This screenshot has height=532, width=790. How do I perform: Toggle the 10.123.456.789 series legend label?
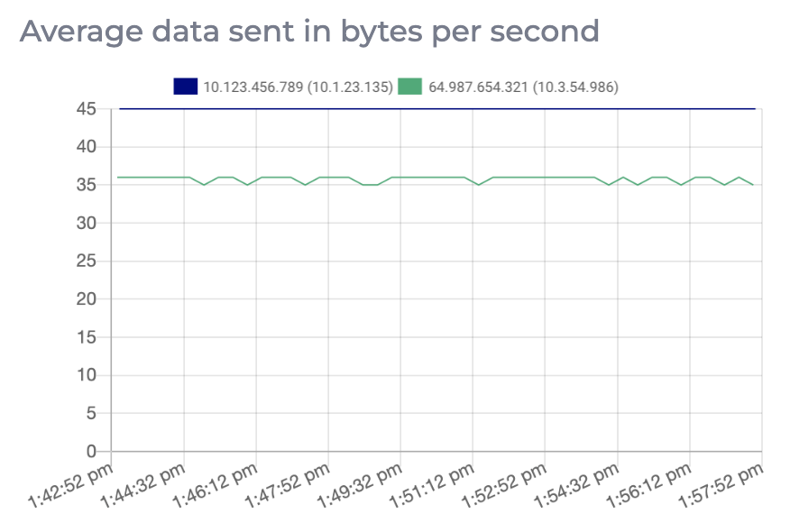point(298,87)
